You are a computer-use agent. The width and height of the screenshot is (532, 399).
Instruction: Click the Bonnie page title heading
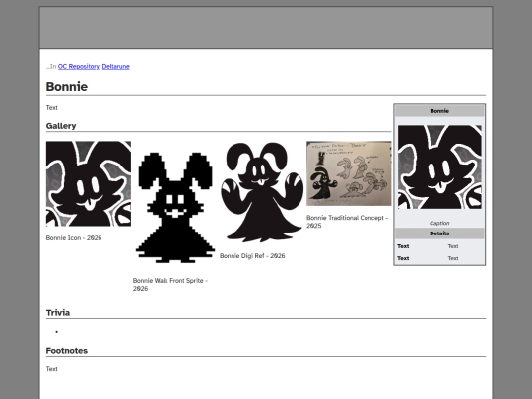click(67, 86)
